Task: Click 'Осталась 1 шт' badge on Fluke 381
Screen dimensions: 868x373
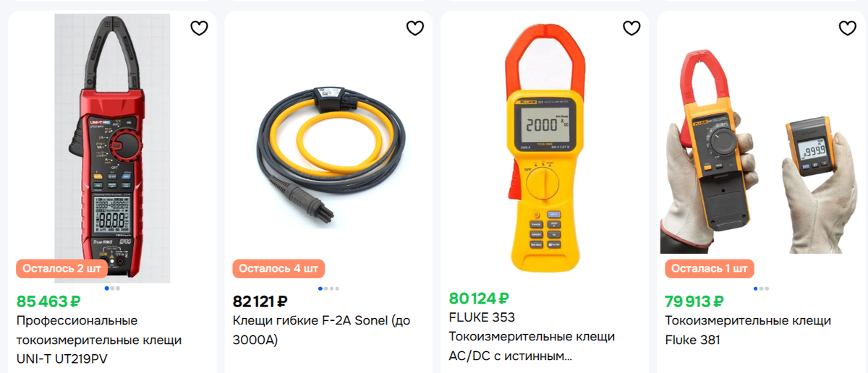Action: pos(710,268)
